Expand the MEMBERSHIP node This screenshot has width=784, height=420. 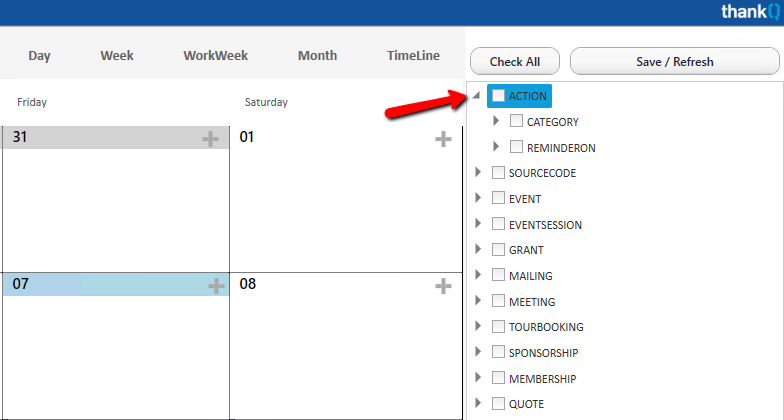478,378
